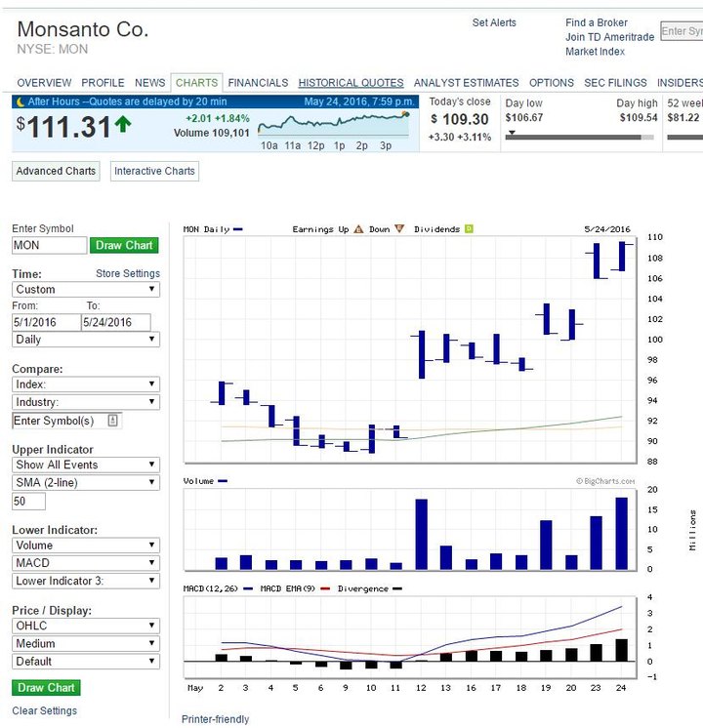Open the SMA (2-line) indicator dropdown
The width and height of the screenshot is (703, 728).
coord(86,483)
